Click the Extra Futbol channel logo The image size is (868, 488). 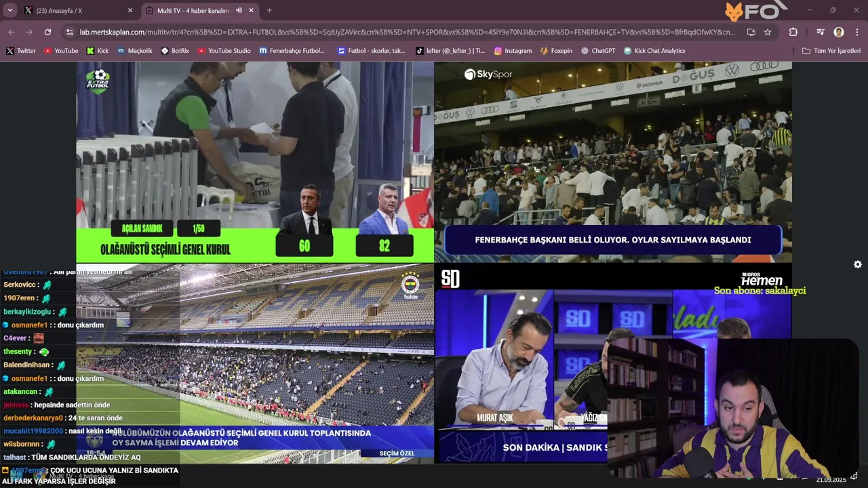point(98,81)
